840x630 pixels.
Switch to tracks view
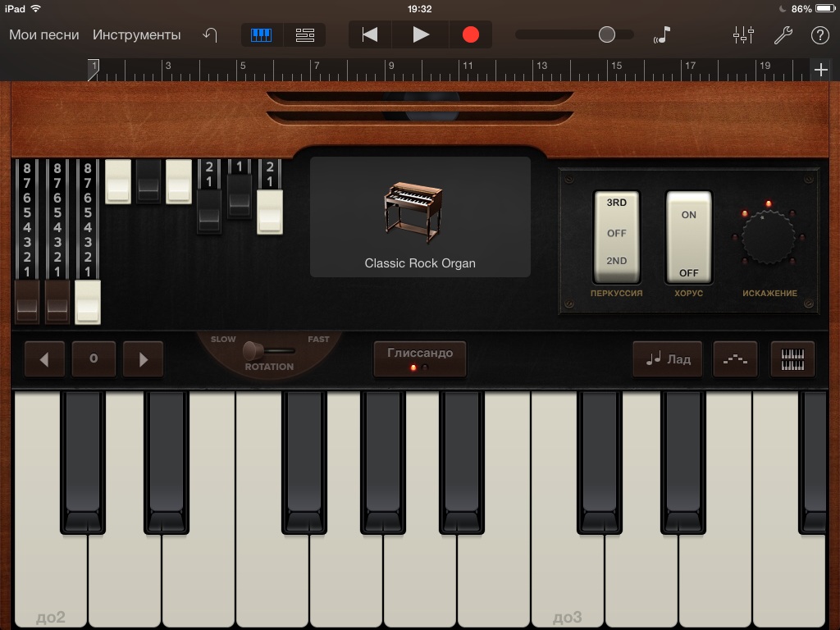pos(305,35)
